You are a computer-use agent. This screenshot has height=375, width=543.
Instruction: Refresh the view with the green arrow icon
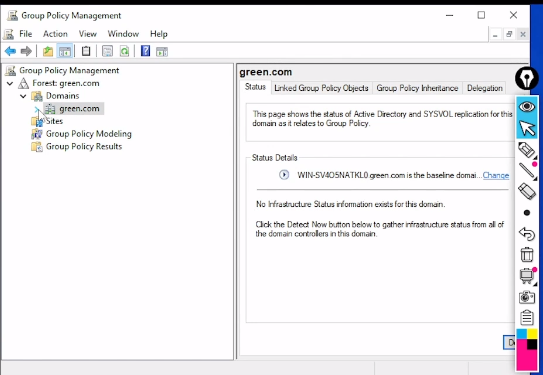(124, 52)
